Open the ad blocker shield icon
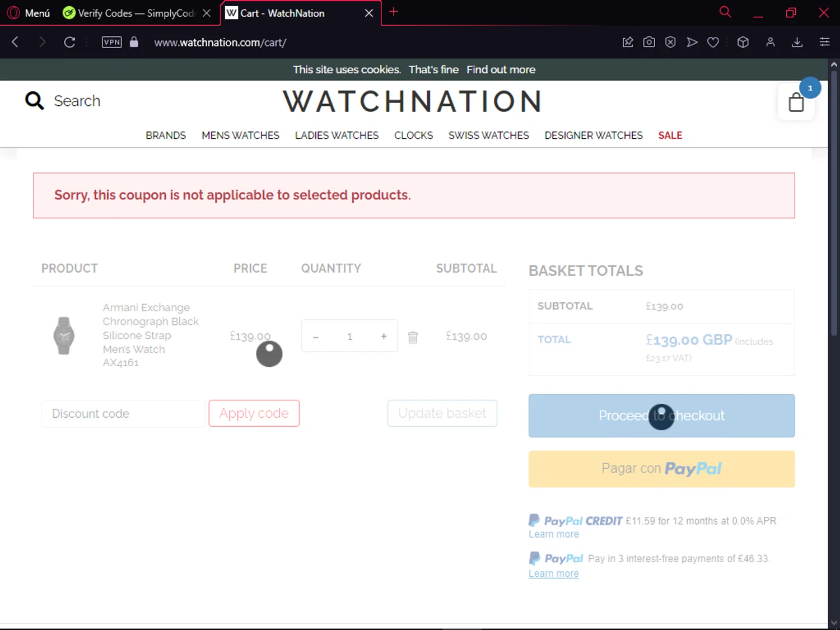The image size is (840, 630). coord(670,42)
